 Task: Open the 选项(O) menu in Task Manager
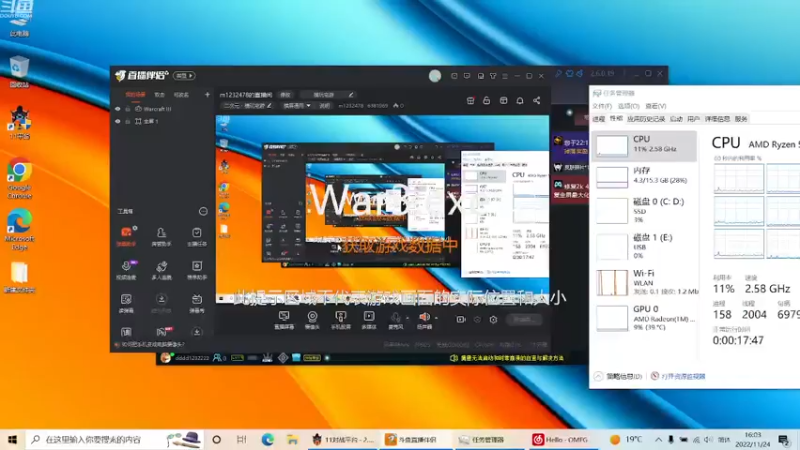(x=628, y=106)
